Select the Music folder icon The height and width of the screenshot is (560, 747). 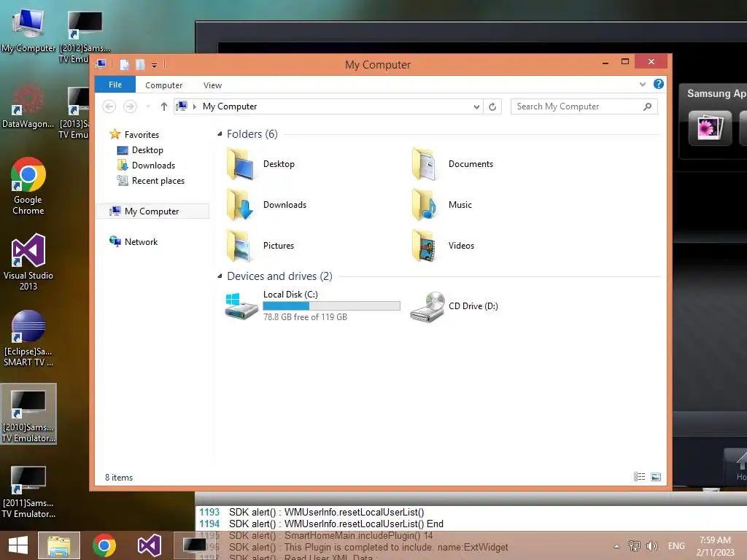425,205
